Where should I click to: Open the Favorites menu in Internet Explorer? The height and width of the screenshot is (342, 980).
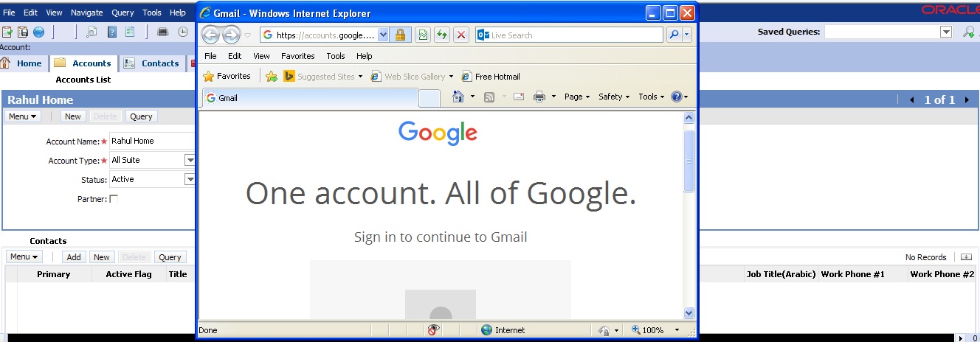tap(297, 56)
